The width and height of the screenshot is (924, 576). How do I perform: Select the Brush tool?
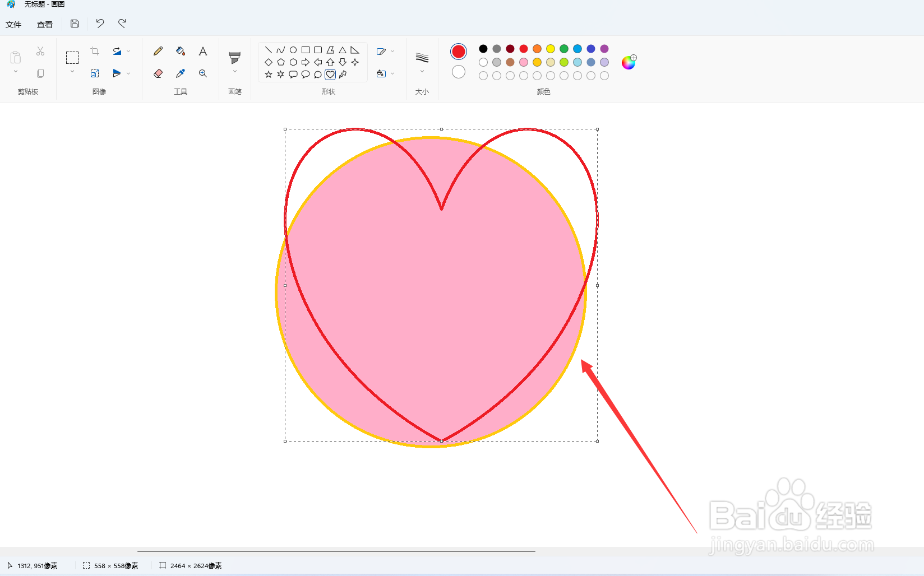tap(235, 57)
